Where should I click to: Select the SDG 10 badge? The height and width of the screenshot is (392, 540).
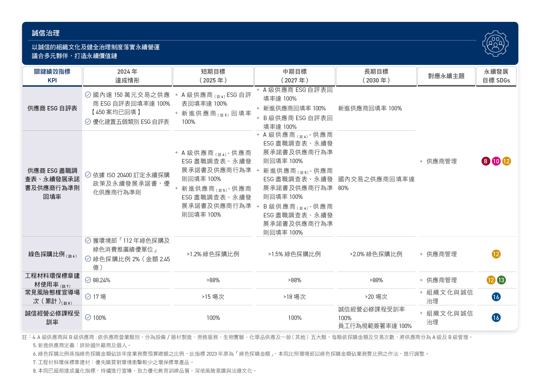coord(496,162)
